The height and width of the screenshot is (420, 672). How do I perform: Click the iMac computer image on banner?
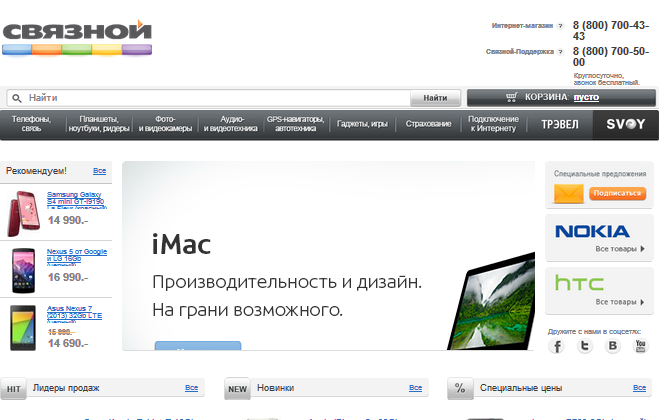click(x=491, y=302)
